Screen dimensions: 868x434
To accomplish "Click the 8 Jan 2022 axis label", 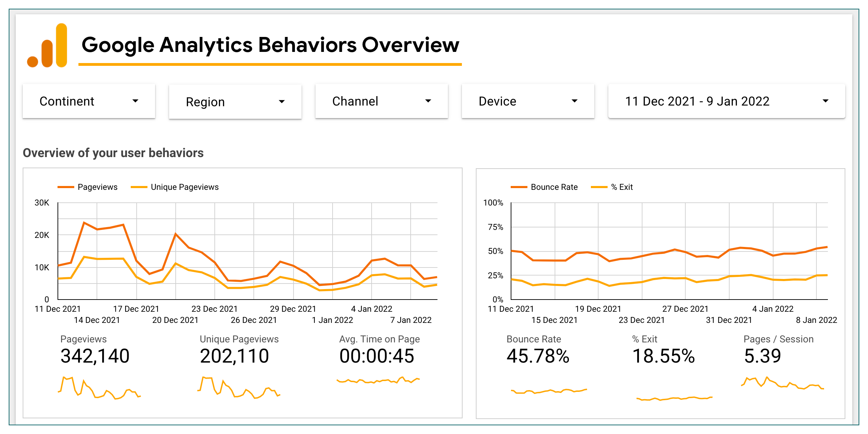I will click(816, 320).
